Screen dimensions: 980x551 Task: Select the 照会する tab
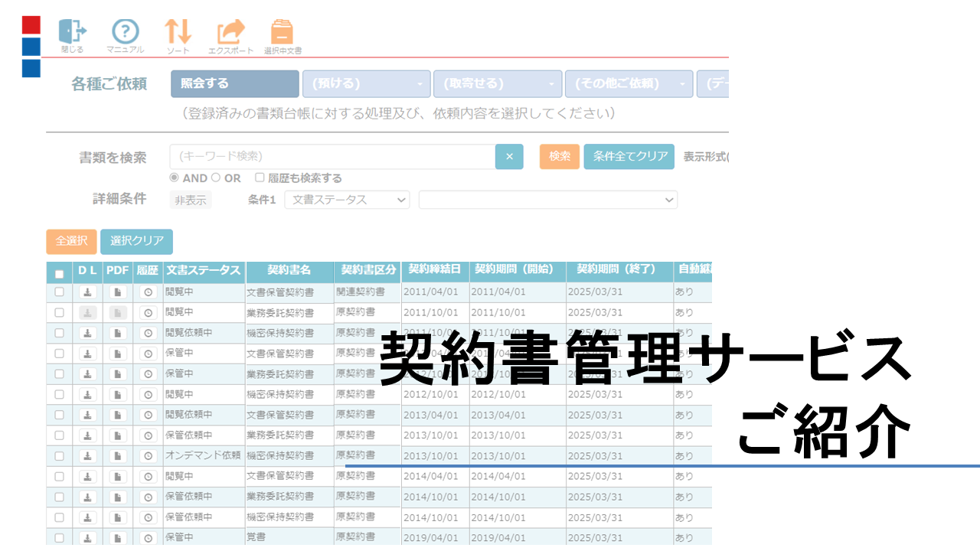234,84
